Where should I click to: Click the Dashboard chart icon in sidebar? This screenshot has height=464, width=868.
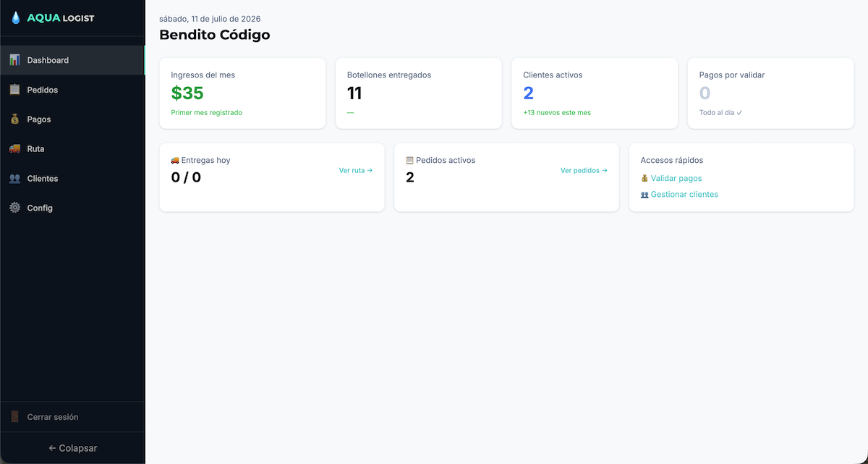click(x=14, y=60)
